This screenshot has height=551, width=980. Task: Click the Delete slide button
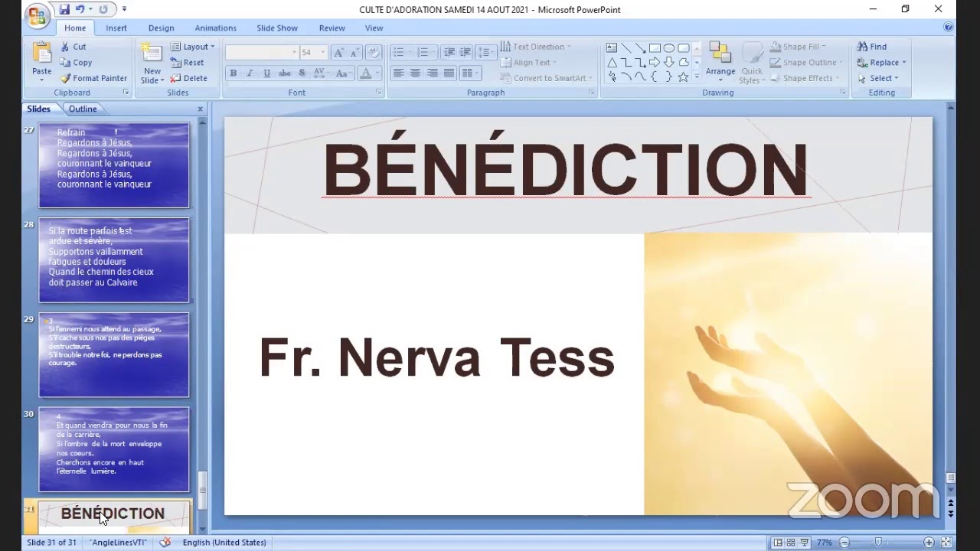[189, 78]
